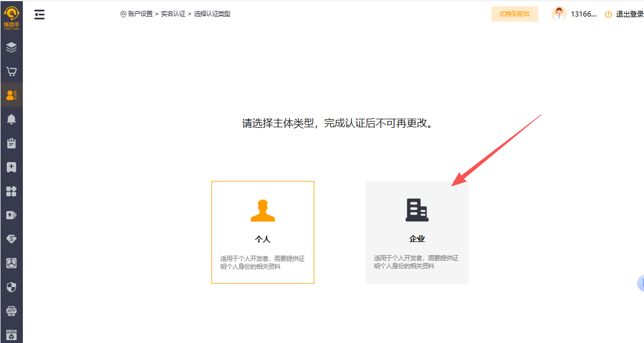Click 退出登录 to log out

(x=629, y=14)
